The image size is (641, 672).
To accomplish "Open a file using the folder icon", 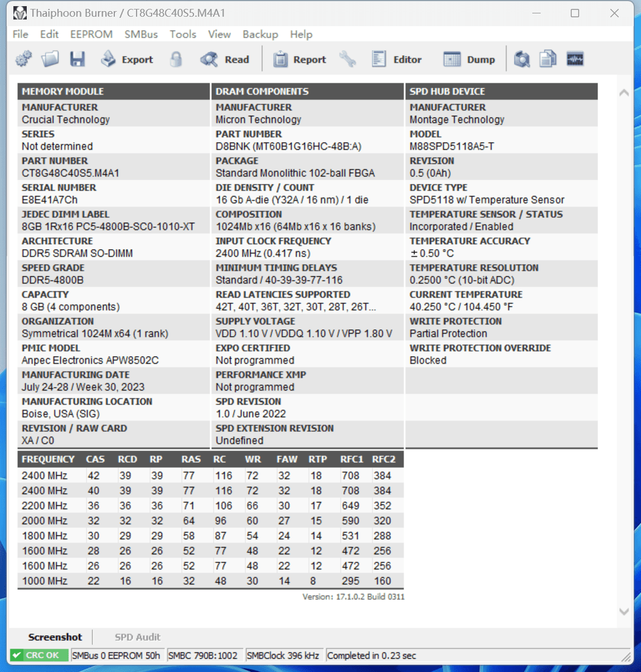I will 50,59.
